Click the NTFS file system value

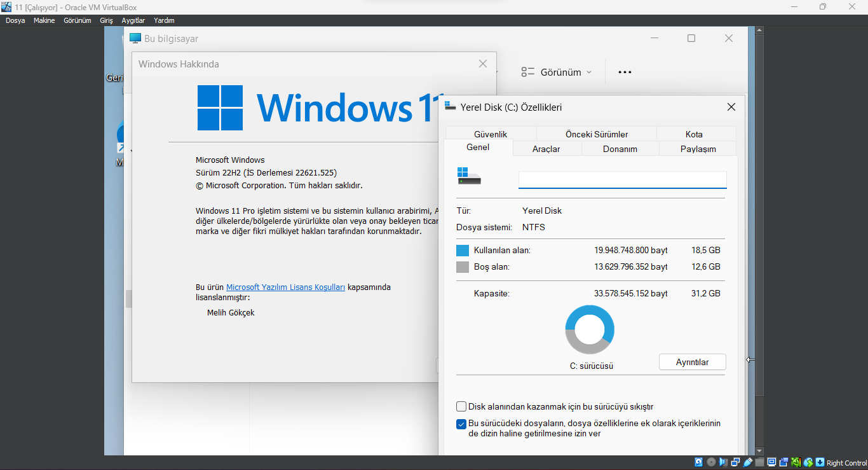click(x=534, y=227)
